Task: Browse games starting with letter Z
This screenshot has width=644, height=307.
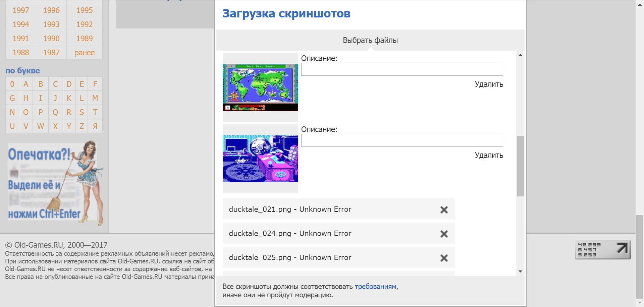Action: coord(82,126)
